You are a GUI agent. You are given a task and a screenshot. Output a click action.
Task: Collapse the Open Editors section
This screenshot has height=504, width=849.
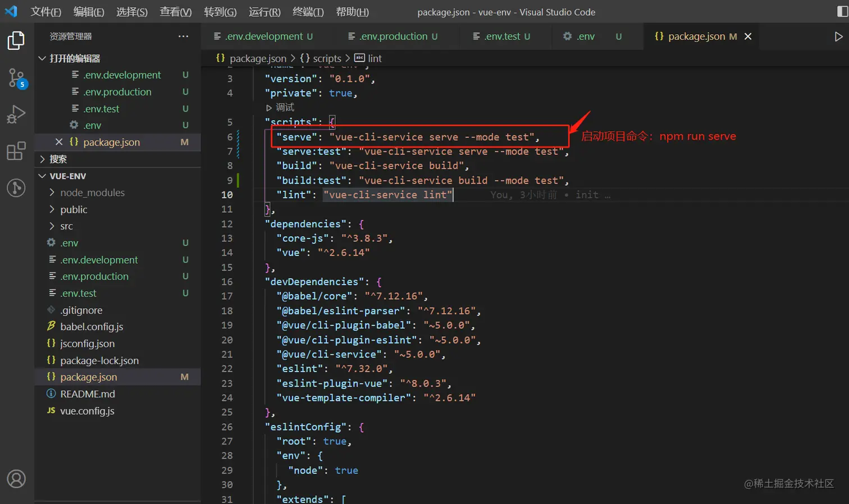tap(42, 58)
